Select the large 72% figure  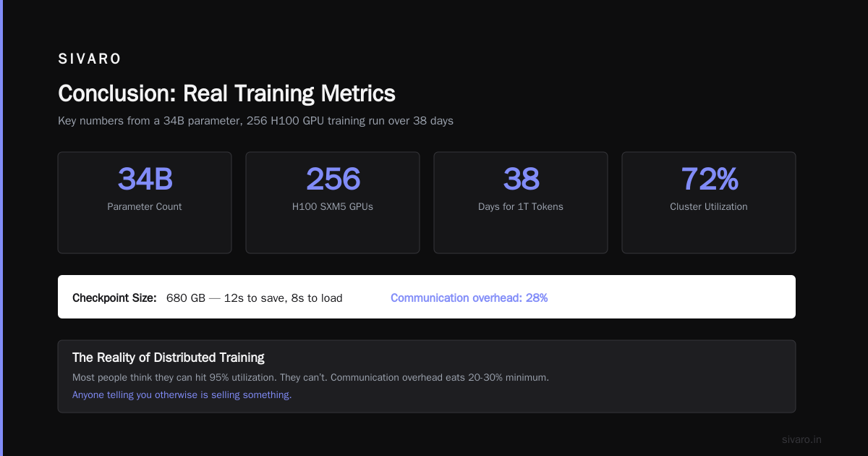[x=709, y=179]
